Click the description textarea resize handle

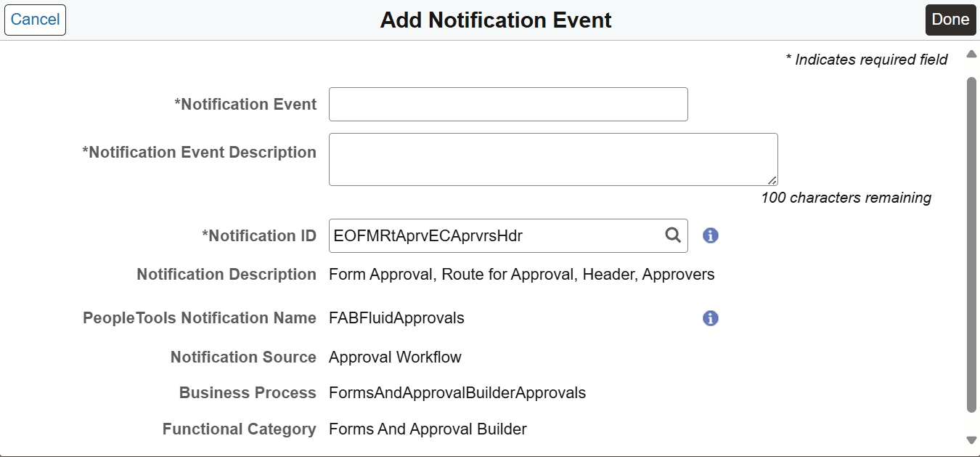tap(773, 179)
